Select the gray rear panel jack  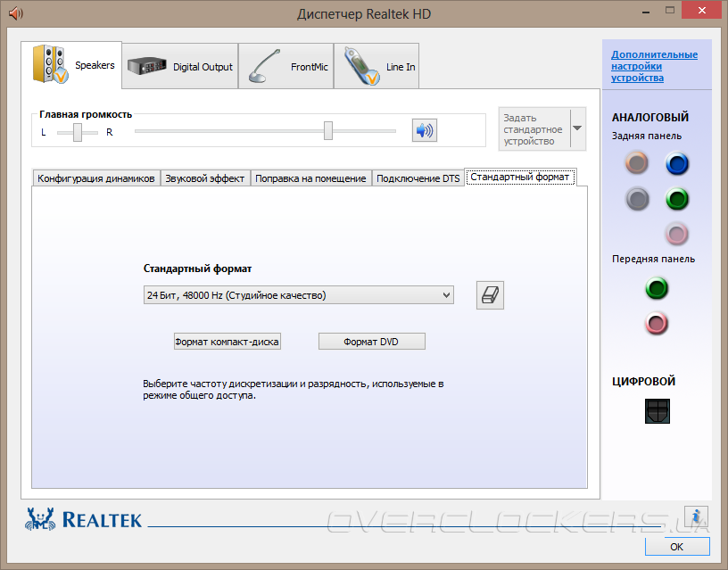click(x=637, y=199)
